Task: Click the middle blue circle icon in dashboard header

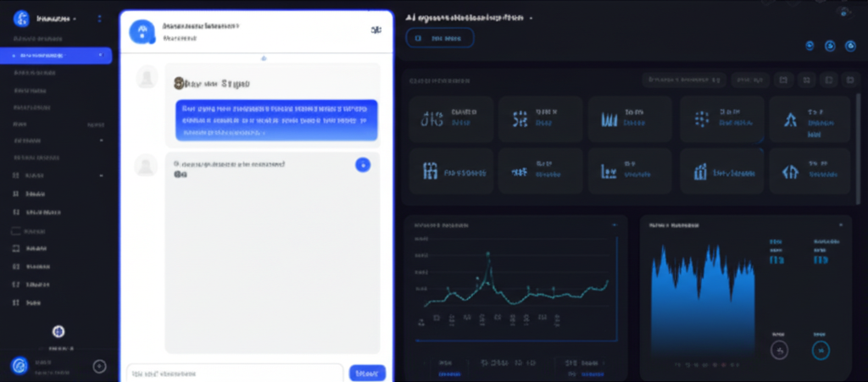Action: [830, 46]
